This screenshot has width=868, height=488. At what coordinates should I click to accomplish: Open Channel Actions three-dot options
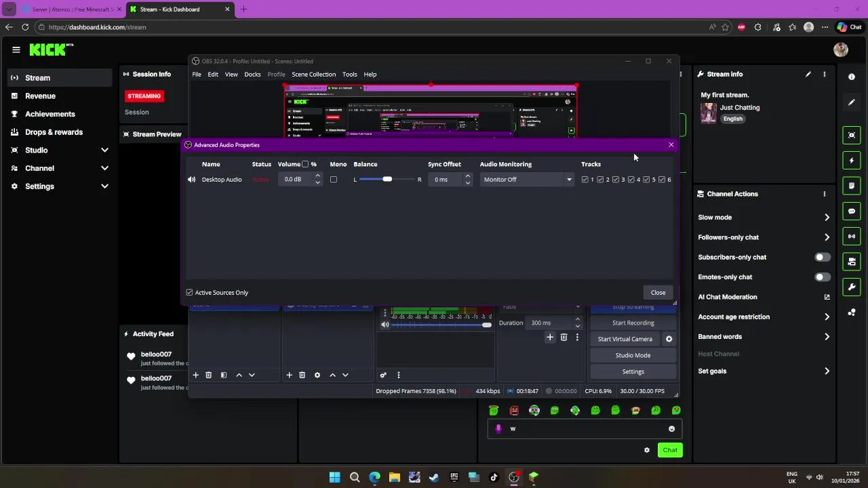(x=825, y=194)
